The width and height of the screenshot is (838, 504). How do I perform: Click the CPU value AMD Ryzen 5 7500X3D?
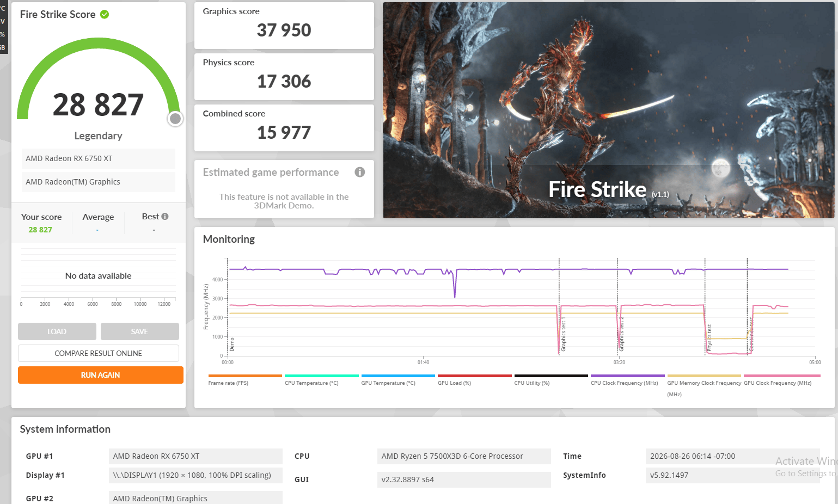464,456
